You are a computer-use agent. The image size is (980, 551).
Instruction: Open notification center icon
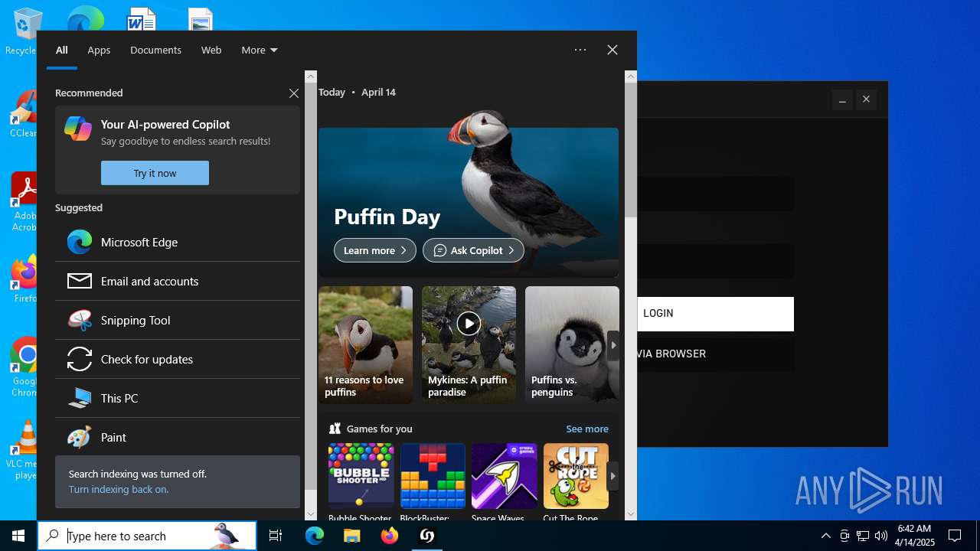pyautogui.click(x=955, y=536)
